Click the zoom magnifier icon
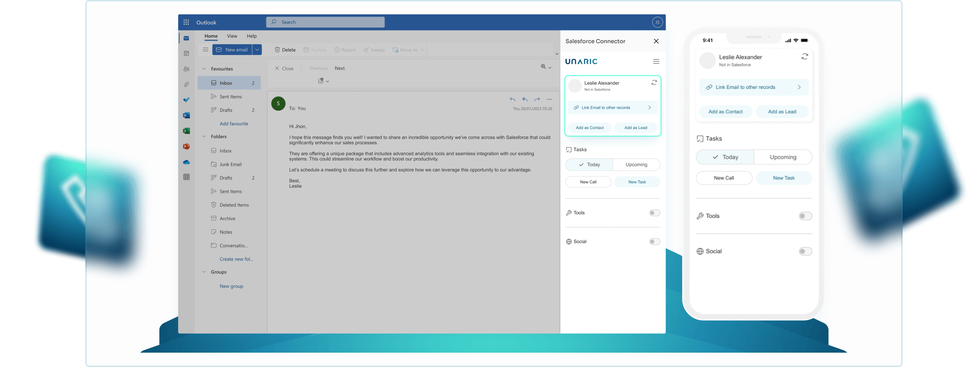The height and width of the screenshot is (367, 980). click(543, 67)
